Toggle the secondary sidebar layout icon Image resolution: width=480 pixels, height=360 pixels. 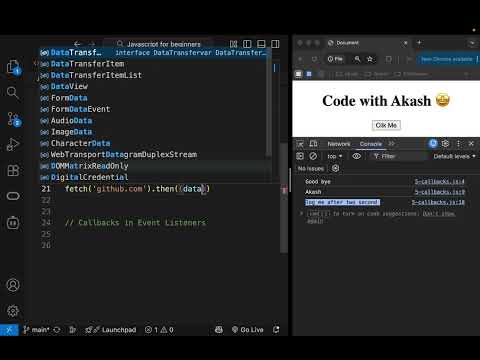275,44
